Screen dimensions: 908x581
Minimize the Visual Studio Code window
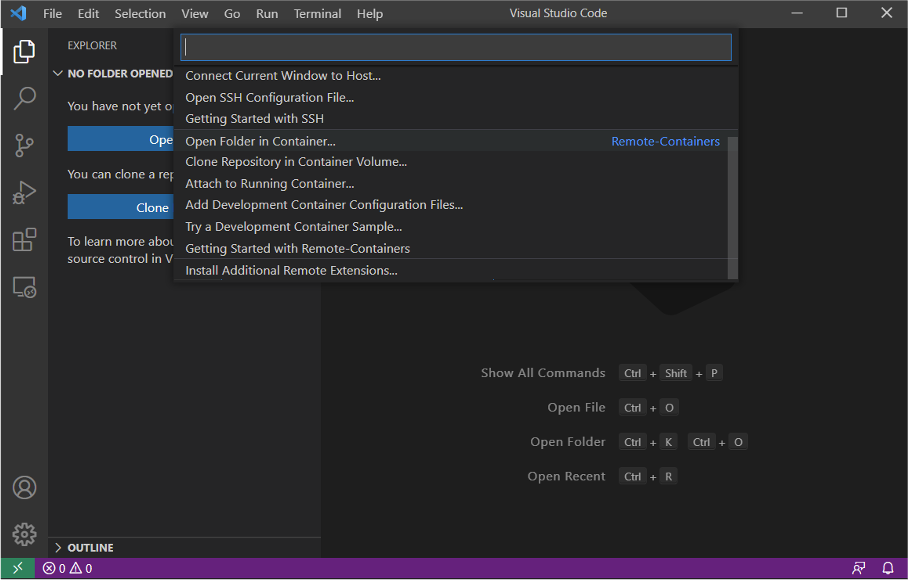797,13
